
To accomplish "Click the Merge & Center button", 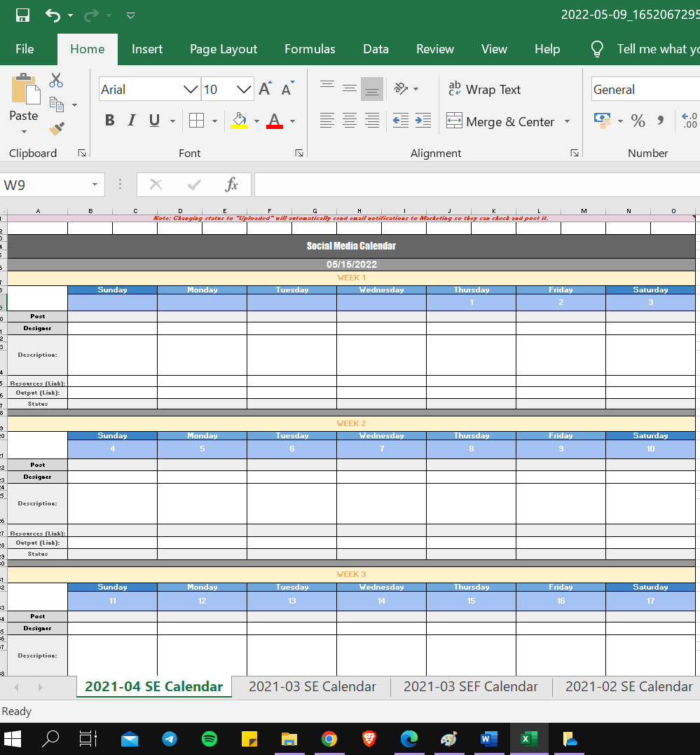I will point(500,121).
